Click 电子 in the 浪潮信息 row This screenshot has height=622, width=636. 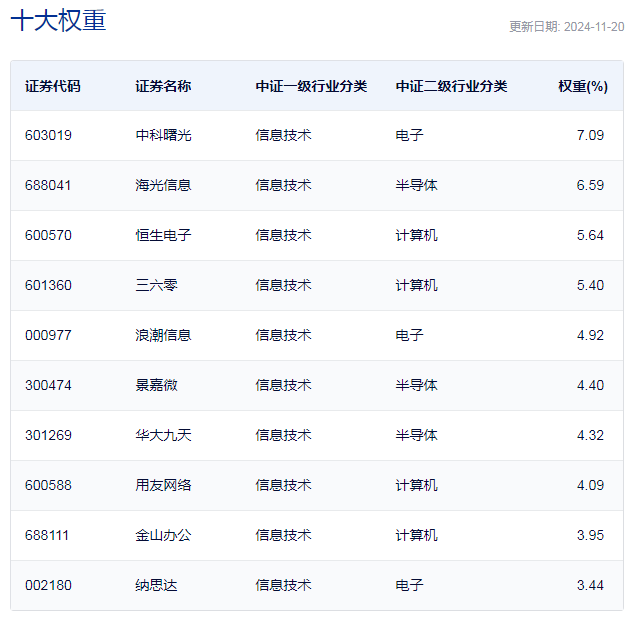coord(409,335)
